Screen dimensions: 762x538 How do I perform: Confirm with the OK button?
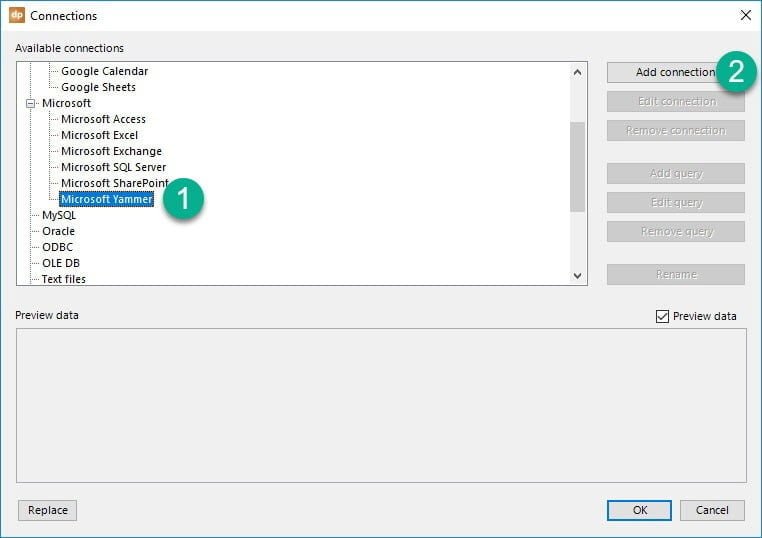click(x=640, y=510)
